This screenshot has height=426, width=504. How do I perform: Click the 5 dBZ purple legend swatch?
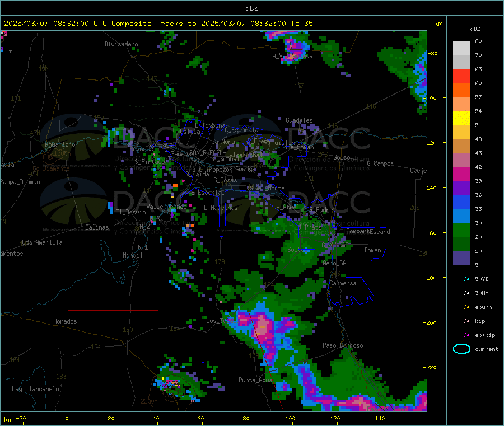pos(461,258)
